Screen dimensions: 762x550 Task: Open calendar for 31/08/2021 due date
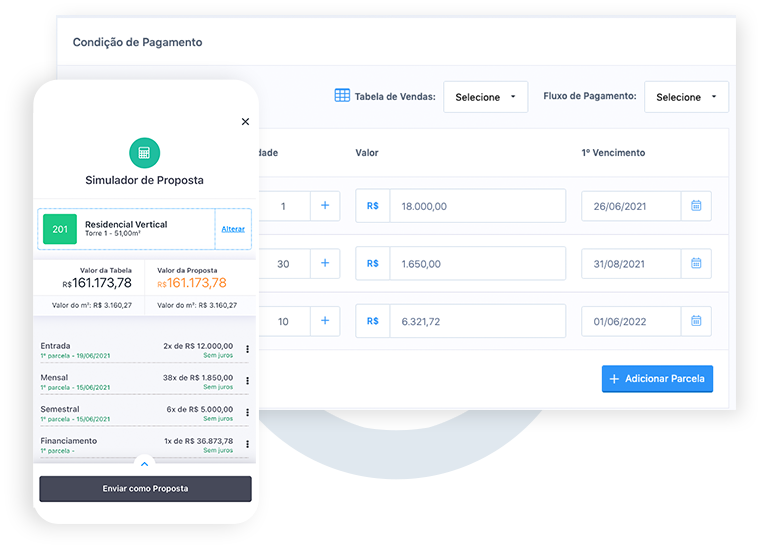696,264
